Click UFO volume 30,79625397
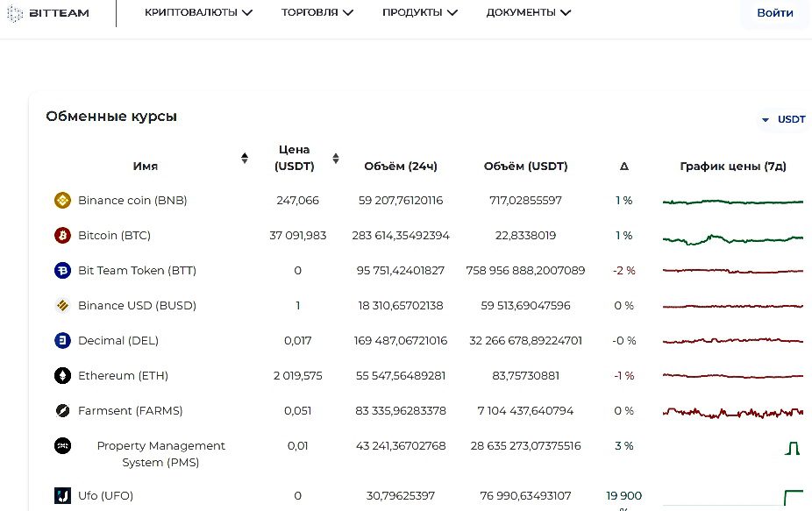 click(401, 495)
